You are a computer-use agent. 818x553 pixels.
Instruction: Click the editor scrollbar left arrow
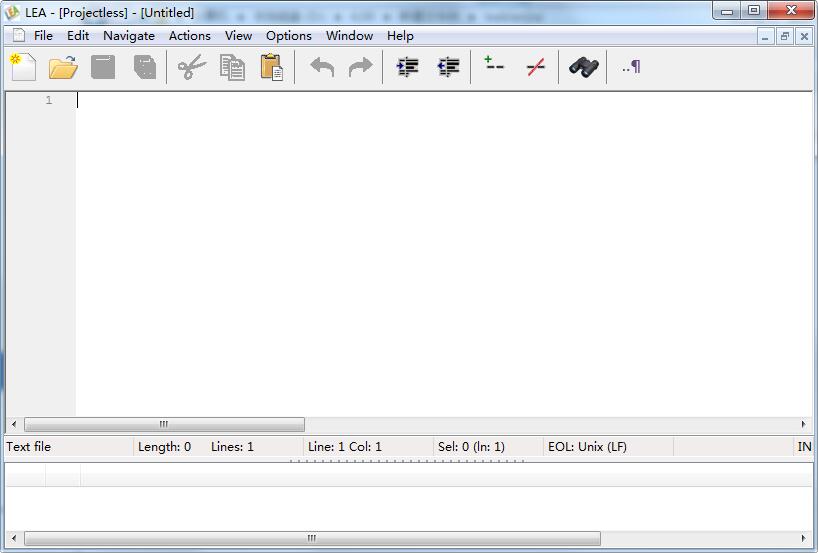point(14,424)
